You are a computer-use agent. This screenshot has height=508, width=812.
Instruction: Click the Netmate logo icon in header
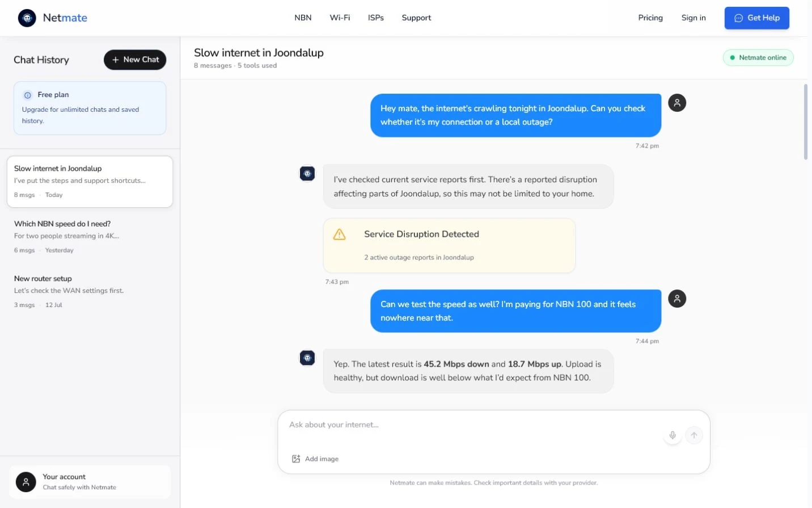click(27, 18)
